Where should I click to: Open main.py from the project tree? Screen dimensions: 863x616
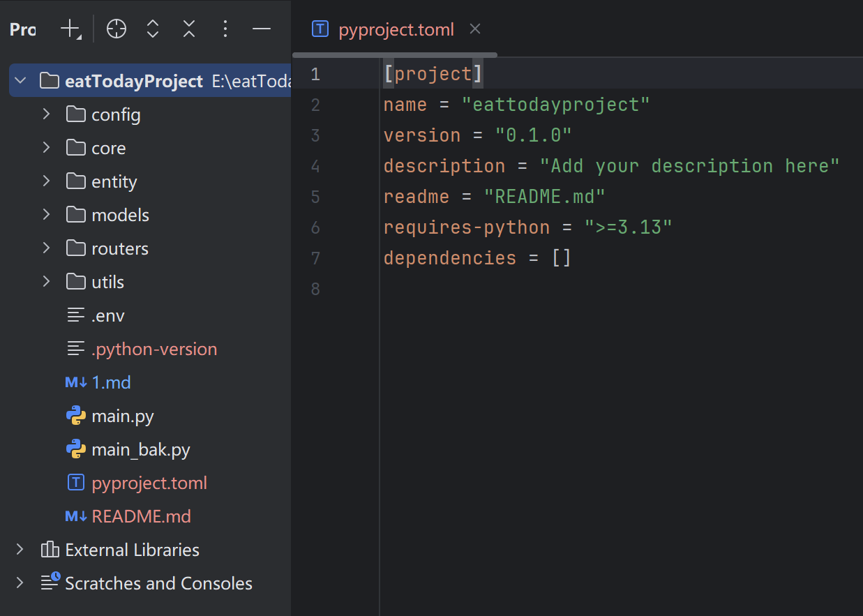click(122, 416)
